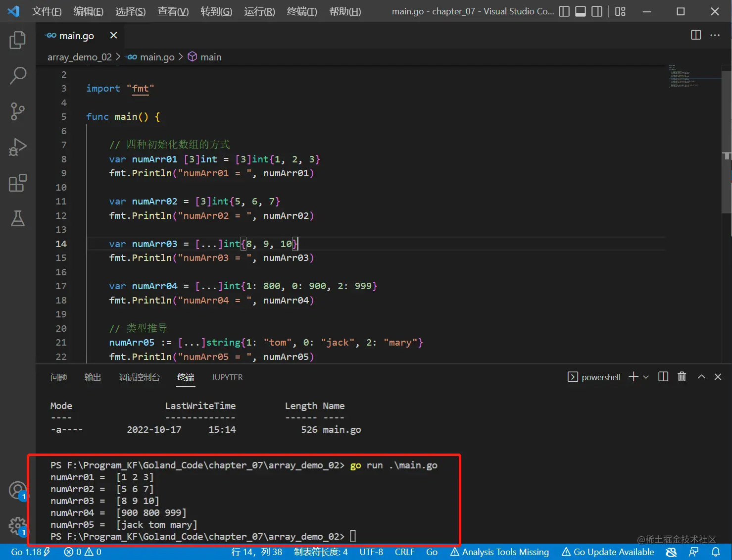Viewport: 732px width, 560px height.
Task: Click Go Update Available notice
Action: [x=608, y=552]
